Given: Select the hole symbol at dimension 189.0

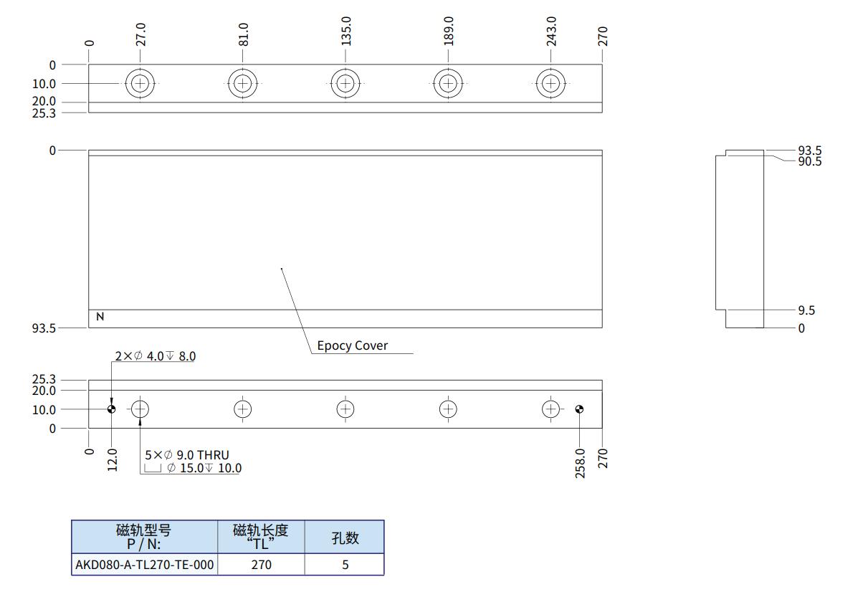Looking at the screenshot, I should click(x=448, y=83).
